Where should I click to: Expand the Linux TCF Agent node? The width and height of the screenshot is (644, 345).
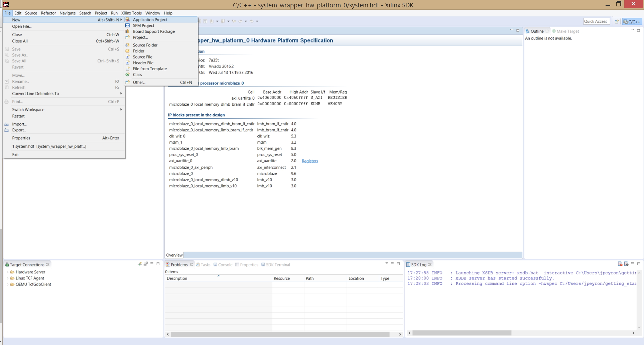coord(7,278)
